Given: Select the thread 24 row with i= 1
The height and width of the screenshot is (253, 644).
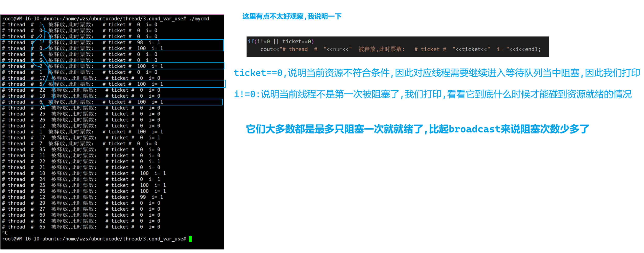Looking at the screenshot, I should [81, 179].
